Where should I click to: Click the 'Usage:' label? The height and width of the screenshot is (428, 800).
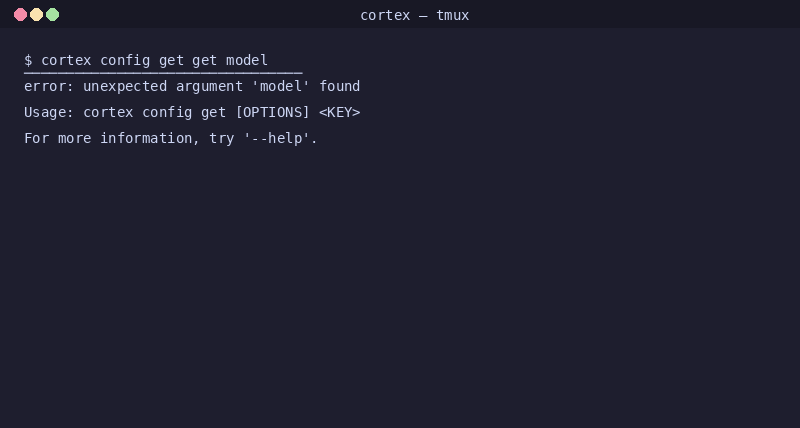pos(49,112)
